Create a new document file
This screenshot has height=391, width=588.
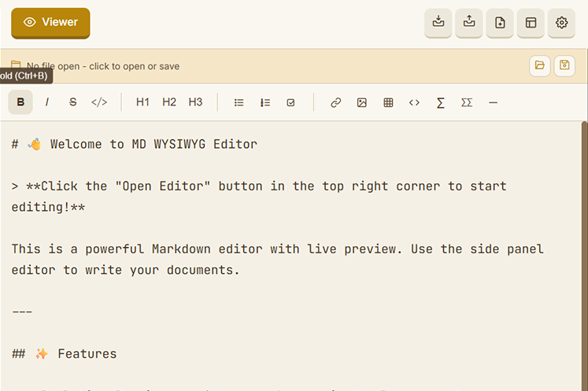[500, 23]
